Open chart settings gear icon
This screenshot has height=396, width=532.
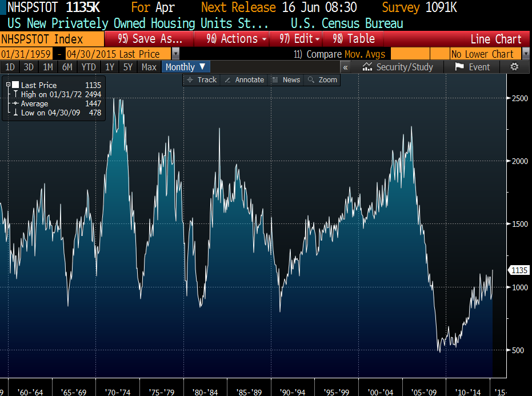(x=514, y=67)
